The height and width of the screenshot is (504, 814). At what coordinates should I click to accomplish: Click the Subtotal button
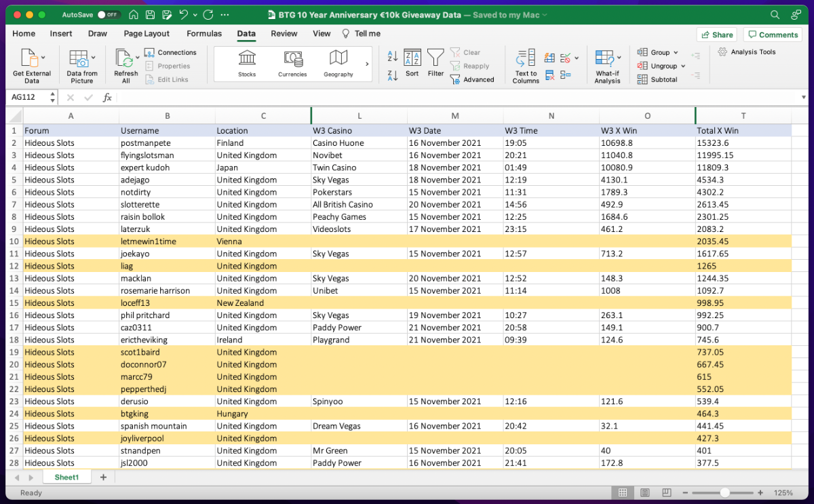[657, 79]
